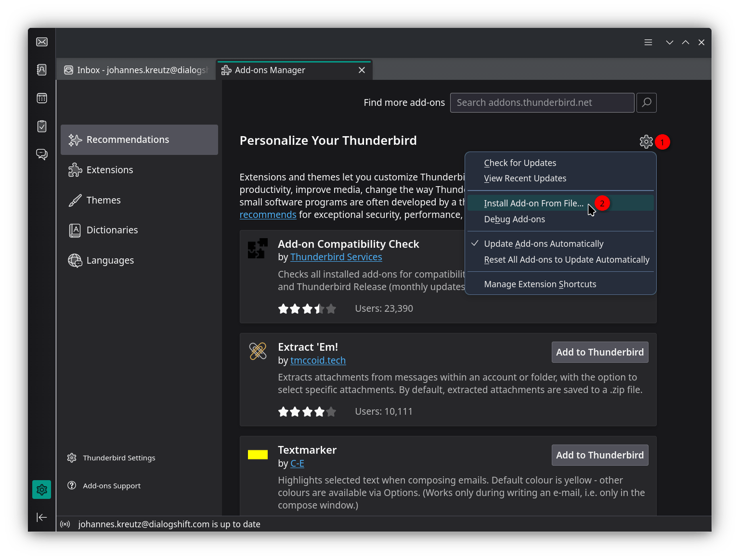The width and height of the screenshot is (740, 560).
Task: Open Thunderbird Settings from sidebar
Action: 112,458
